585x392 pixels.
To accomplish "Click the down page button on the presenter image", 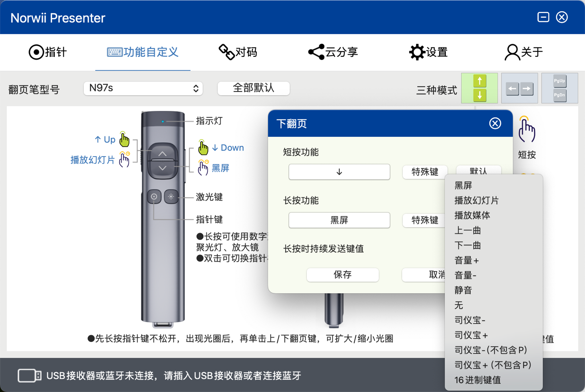I will click(x=163, y=169).
